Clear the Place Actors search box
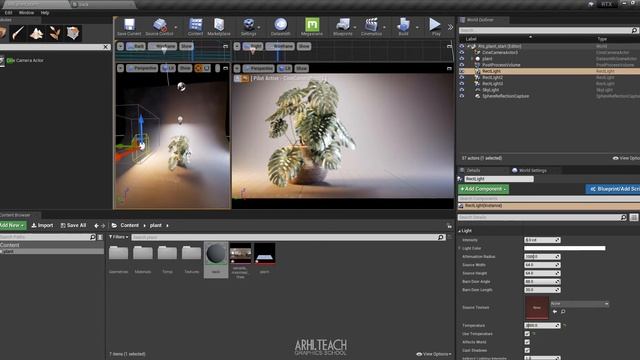This screenshot has height=360, width=640. [106, 47]
